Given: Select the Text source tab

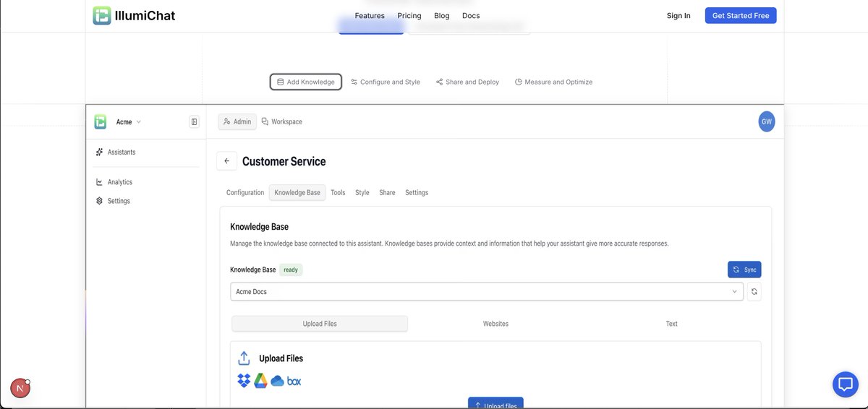Looking at the screenshot, I should (672, 324).
